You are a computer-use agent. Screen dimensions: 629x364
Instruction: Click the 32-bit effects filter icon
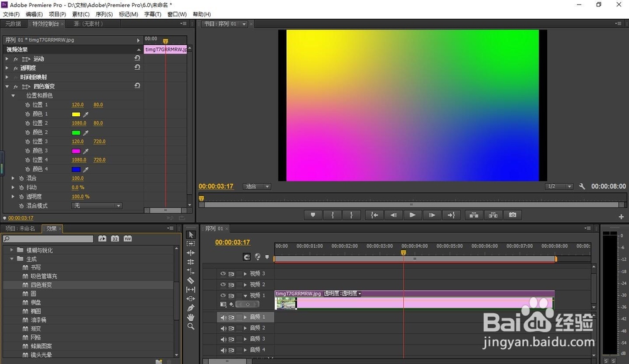(115, 238)
